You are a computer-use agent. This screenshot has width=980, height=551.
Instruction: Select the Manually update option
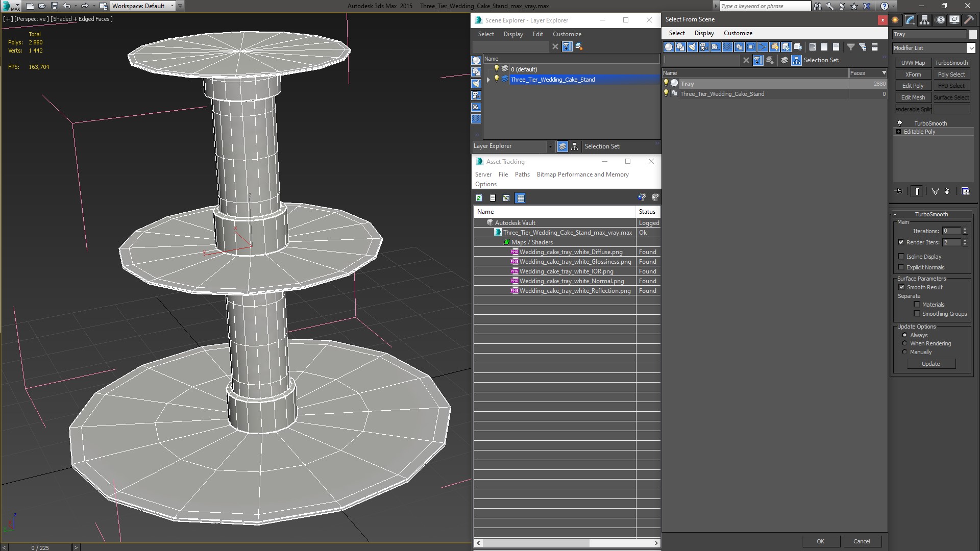[x=904, y=352]
